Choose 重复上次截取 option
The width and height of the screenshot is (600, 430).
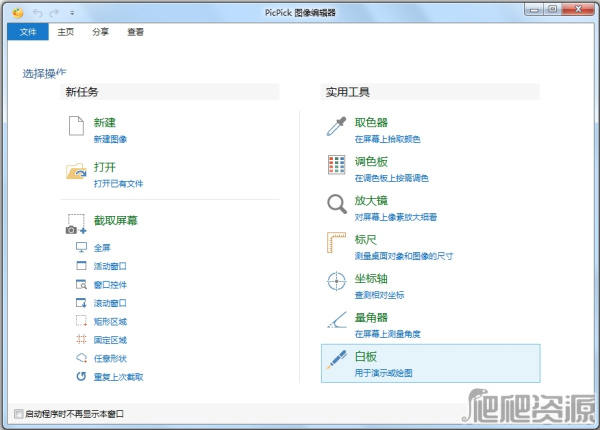118,377
